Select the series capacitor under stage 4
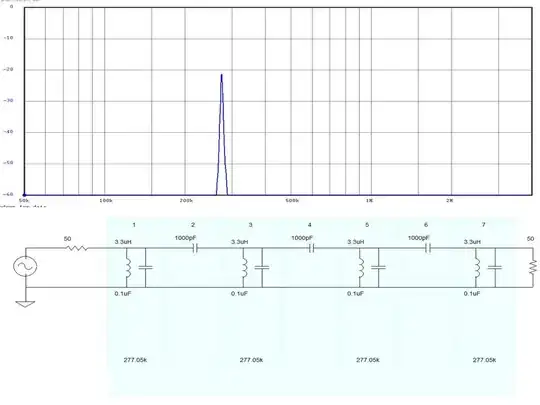The image size is (540, 405). [311, 248]
